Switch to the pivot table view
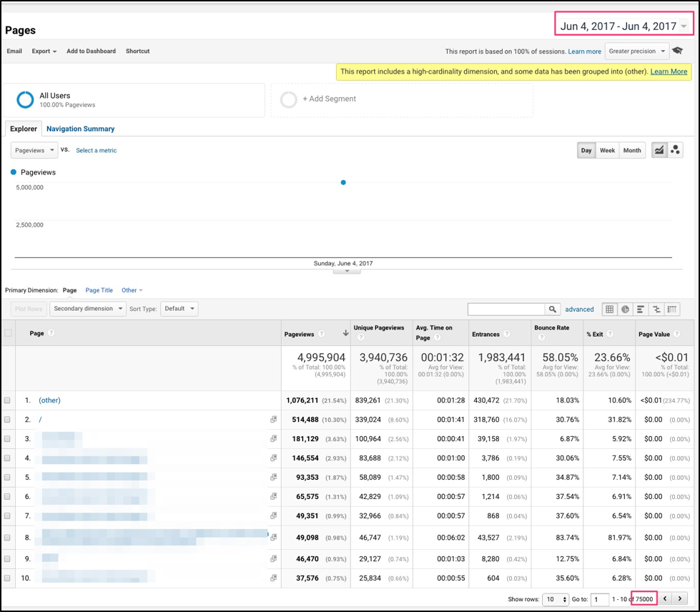Screen dimensions: 700x612 (671, 309)
